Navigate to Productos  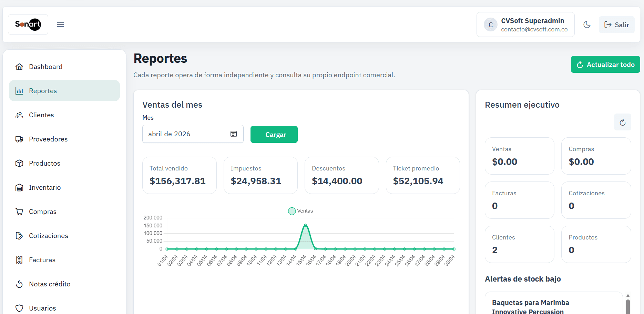[x=64, y=163]
